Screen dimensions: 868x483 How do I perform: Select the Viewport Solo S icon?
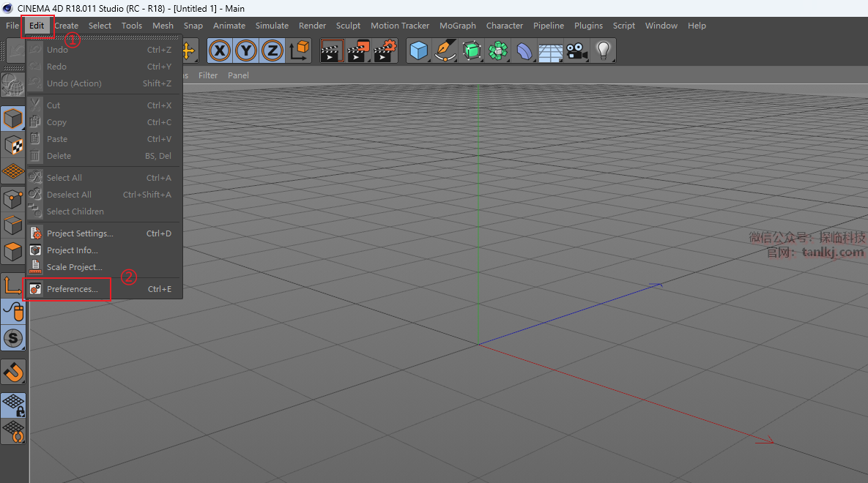point(13,337)
